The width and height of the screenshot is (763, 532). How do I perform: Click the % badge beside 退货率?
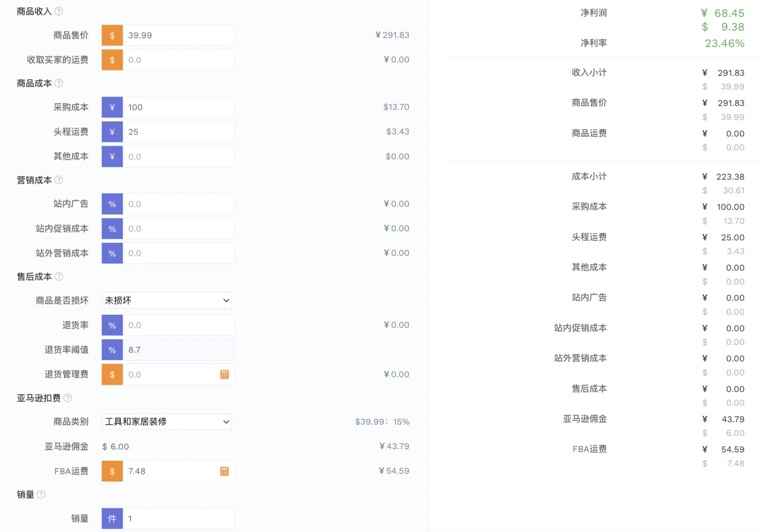112,325
